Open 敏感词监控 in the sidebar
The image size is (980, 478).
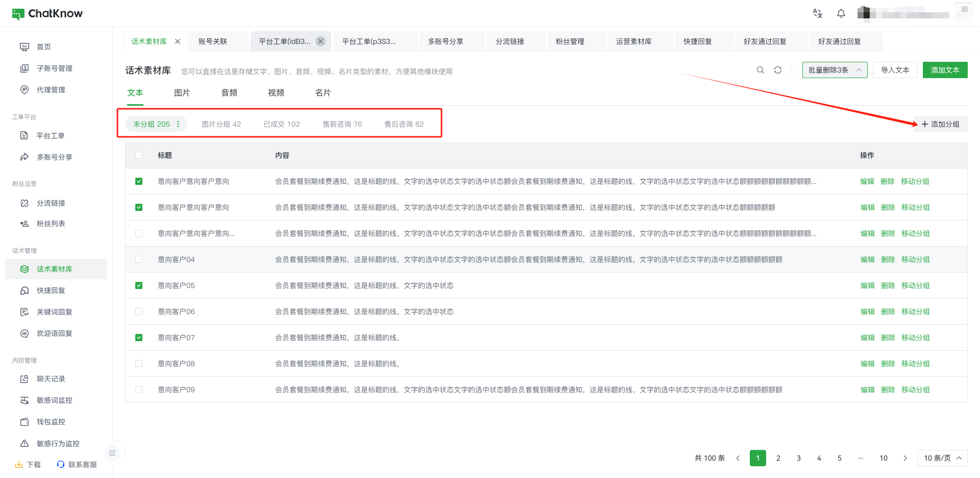click(54, 400)
